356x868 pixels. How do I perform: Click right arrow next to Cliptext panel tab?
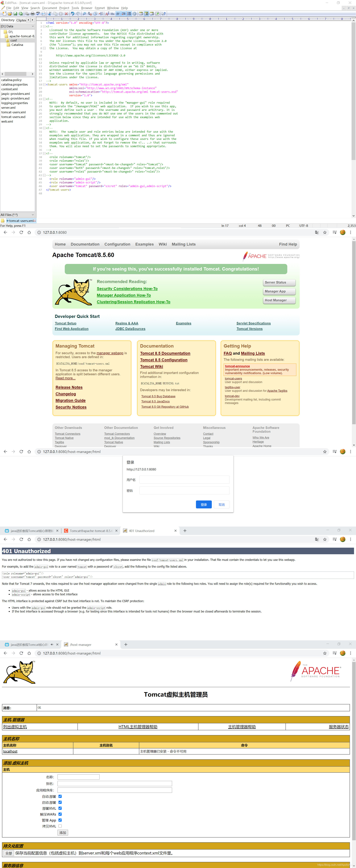(32, 20)
